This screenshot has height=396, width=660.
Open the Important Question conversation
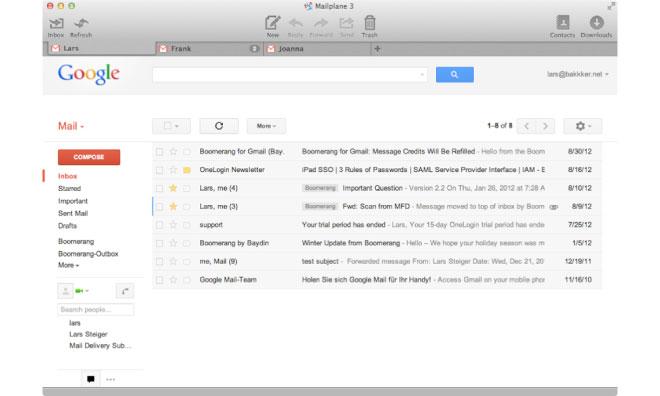pos(377,188)
